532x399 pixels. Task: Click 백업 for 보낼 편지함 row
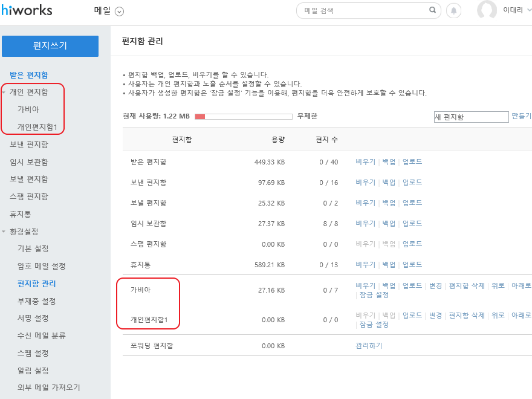(389, 203)
